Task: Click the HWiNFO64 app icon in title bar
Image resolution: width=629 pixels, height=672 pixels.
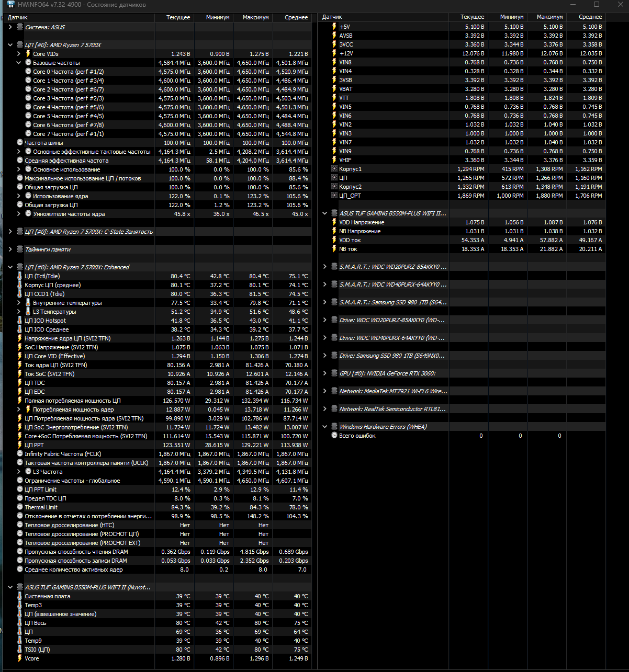Action: pos(10,5)
